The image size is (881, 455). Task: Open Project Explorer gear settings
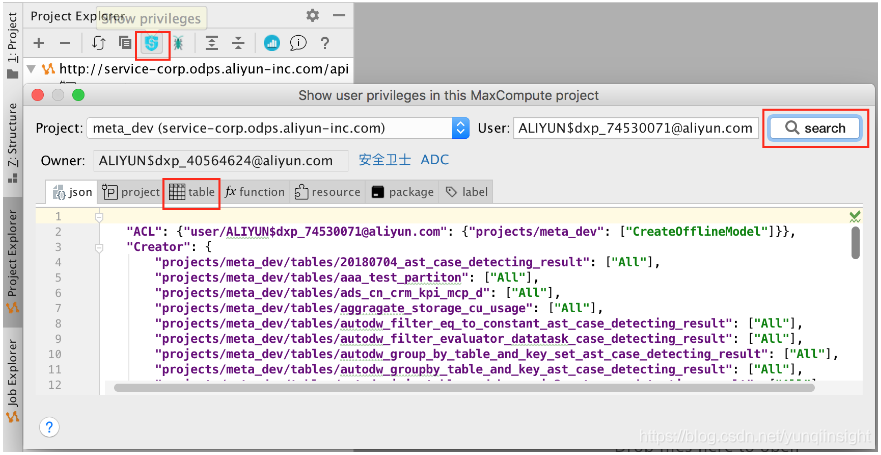click(312, 15)
